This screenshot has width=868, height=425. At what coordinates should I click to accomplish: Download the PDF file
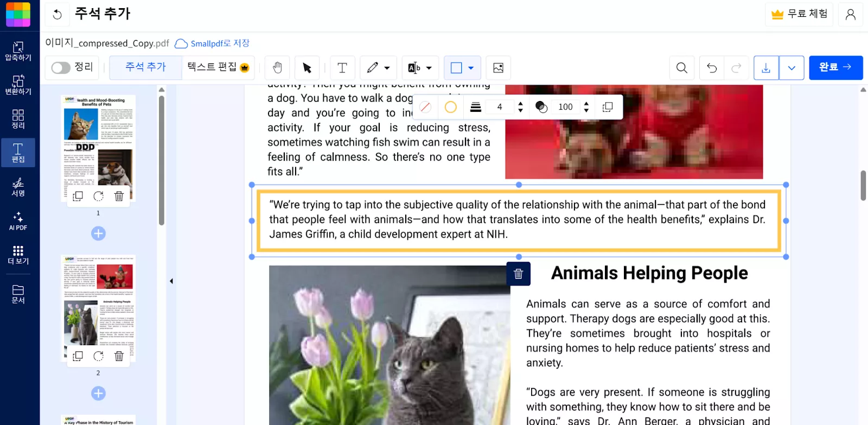point(766,68)
